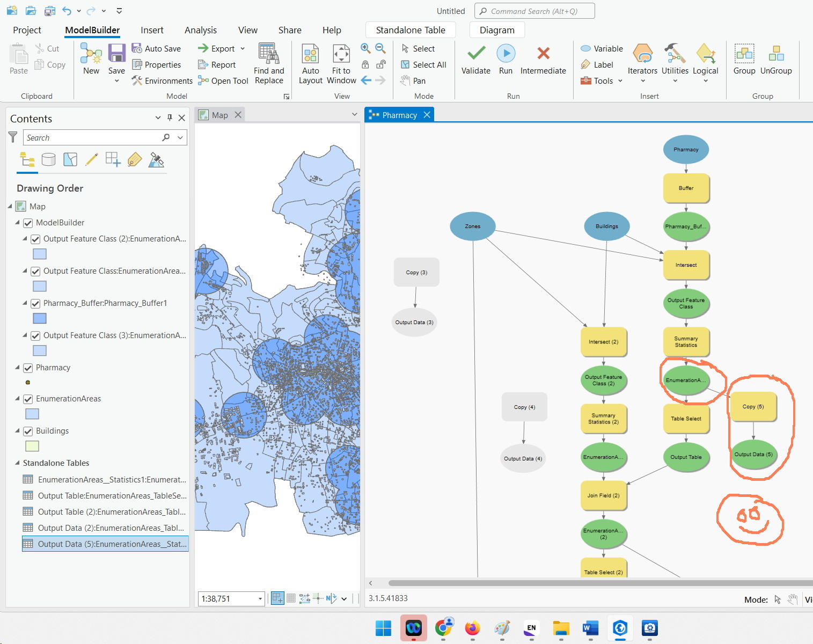Collapse the ModelBuilder group layer
The image size is (813, 644).
17,222
